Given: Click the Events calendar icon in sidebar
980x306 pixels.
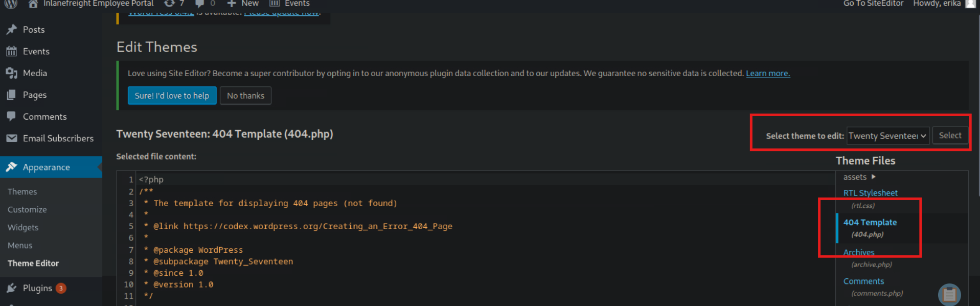Looking at the screenshot, I should pyautogui.click(x=12, y=51).
